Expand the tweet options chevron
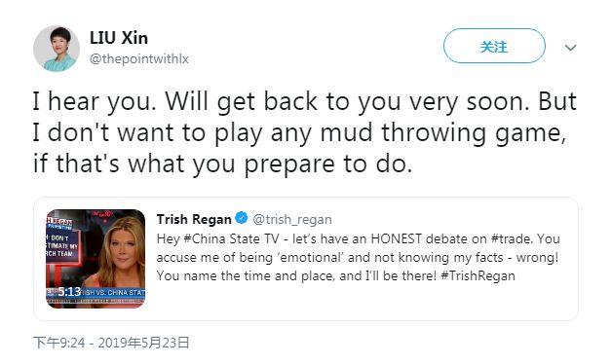611x364 pixels. coord(570,48)
